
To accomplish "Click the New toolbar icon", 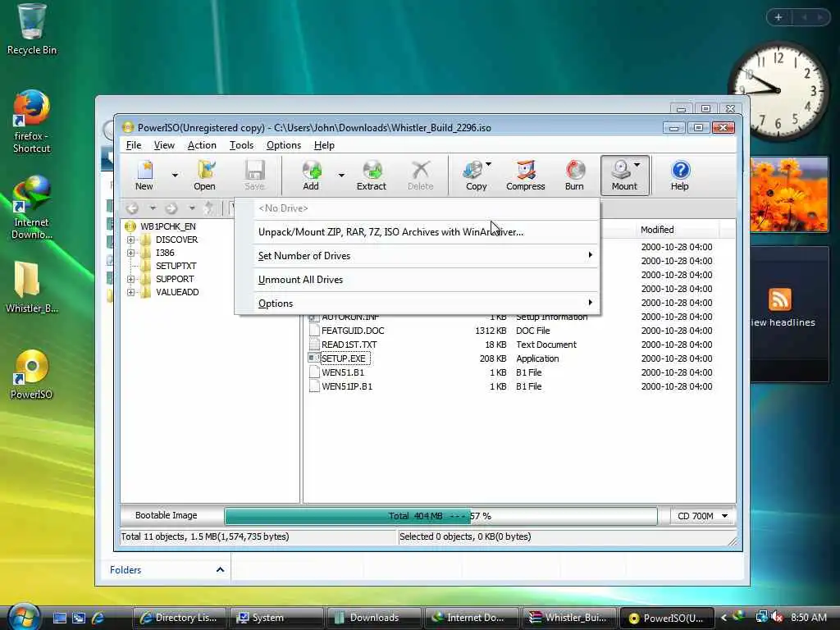I will [x=144, y=176].
